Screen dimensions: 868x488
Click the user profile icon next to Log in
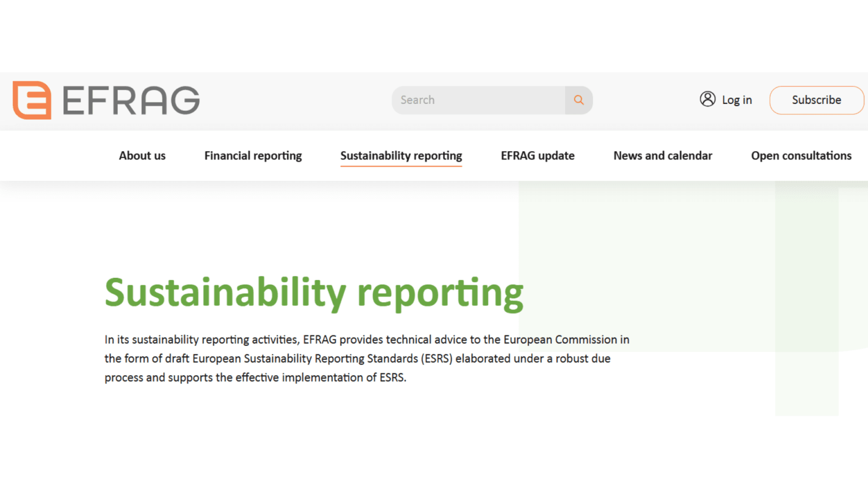708,99
